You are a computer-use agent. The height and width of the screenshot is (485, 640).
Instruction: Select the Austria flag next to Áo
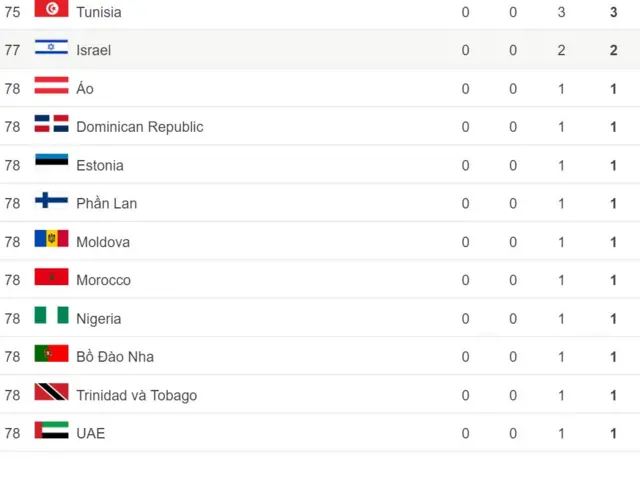click(51, 85)
